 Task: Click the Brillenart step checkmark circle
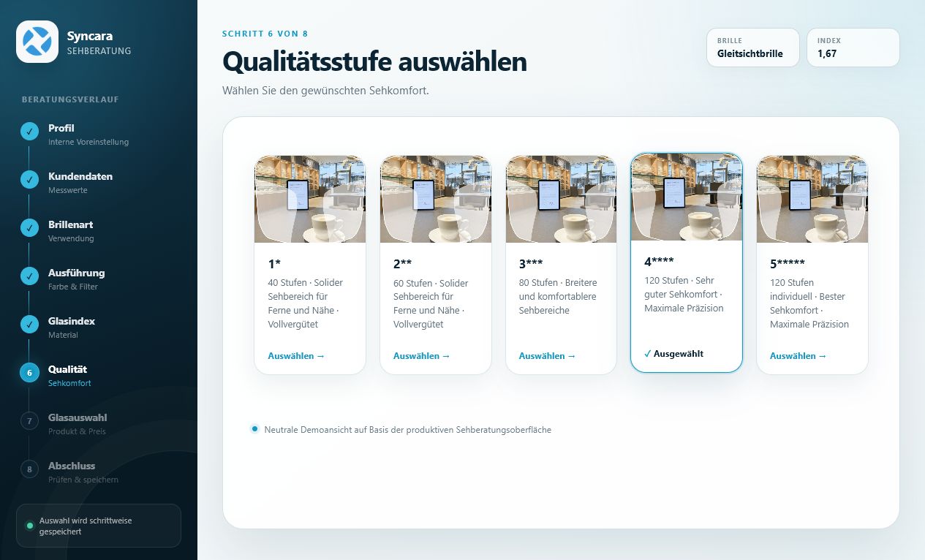pyautogui.click(x=29, y=228)
